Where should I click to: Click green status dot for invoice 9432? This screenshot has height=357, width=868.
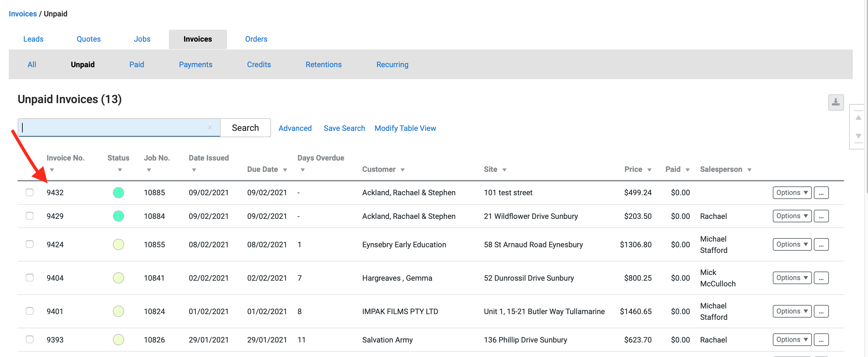click(x=118, y=193)
